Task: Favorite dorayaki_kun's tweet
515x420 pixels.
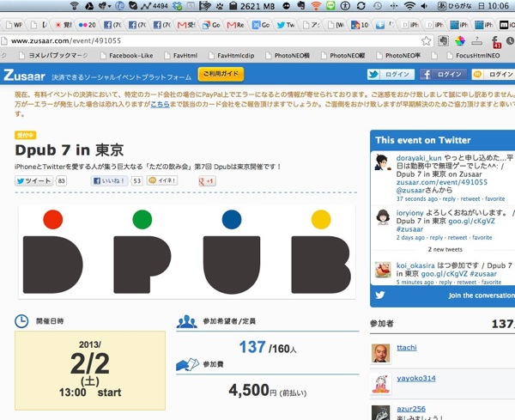Action: coord(495,198)
